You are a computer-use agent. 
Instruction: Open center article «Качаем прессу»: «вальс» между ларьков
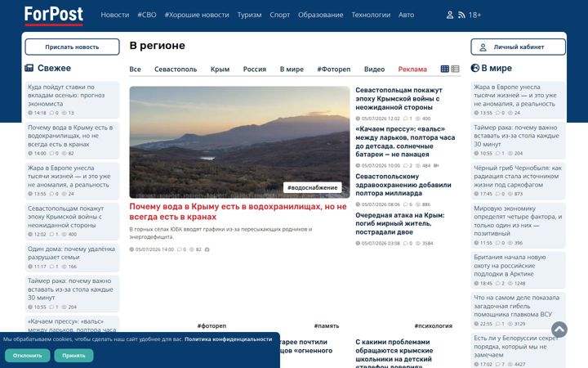(x=405, y=141)
